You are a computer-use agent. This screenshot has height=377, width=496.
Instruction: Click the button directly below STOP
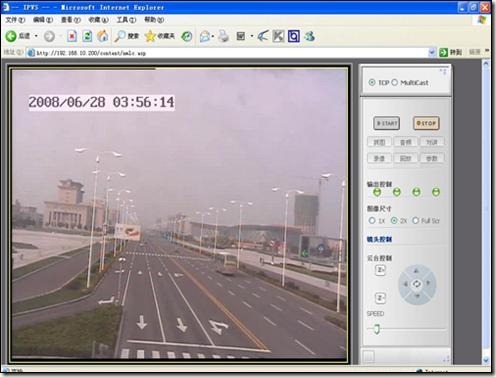click(432, 142)
